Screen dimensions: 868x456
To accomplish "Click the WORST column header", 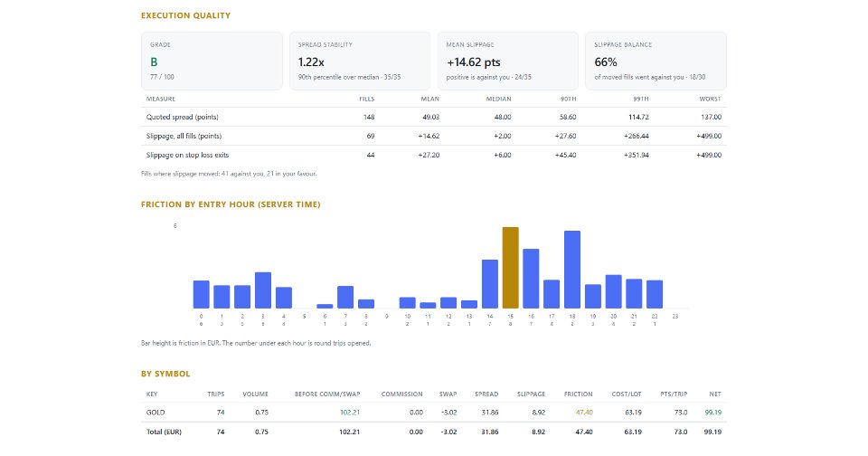I will (710, 100).
